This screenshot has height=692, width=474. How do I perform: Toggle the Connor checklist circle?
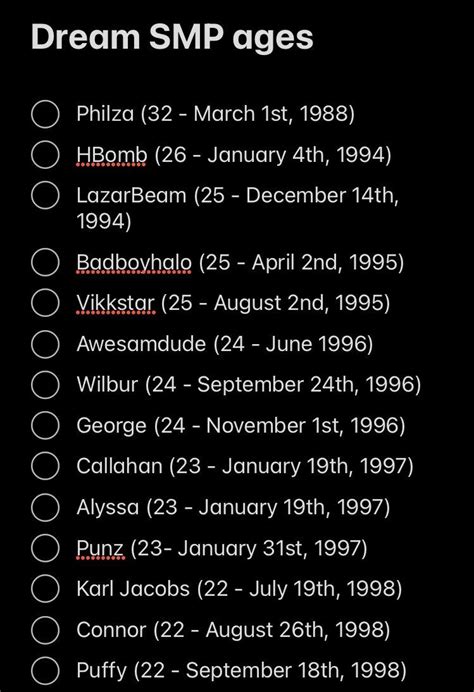coord(45,629)
